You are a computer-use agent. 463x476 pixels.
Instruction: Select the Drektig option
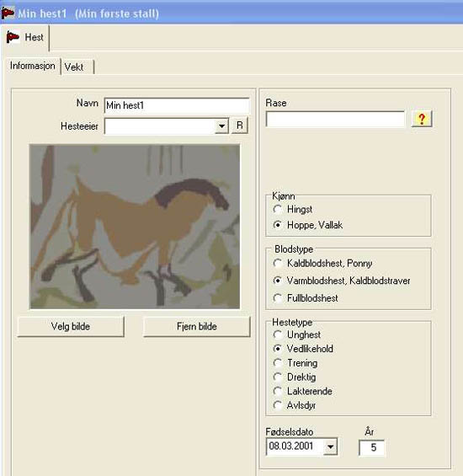click(277, 377)
